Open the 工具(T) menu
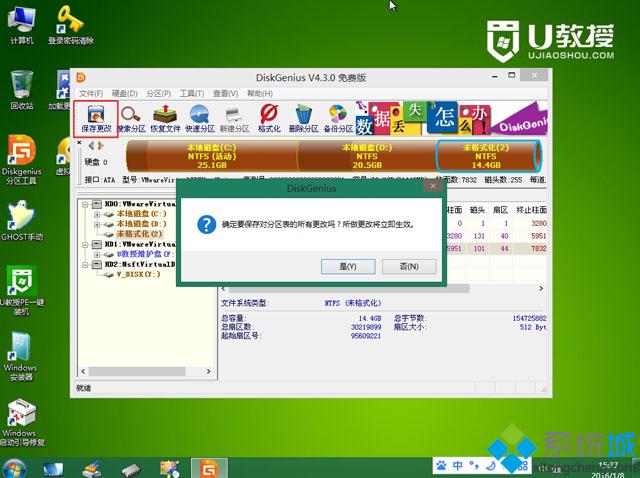 click(x=192, y=93)
